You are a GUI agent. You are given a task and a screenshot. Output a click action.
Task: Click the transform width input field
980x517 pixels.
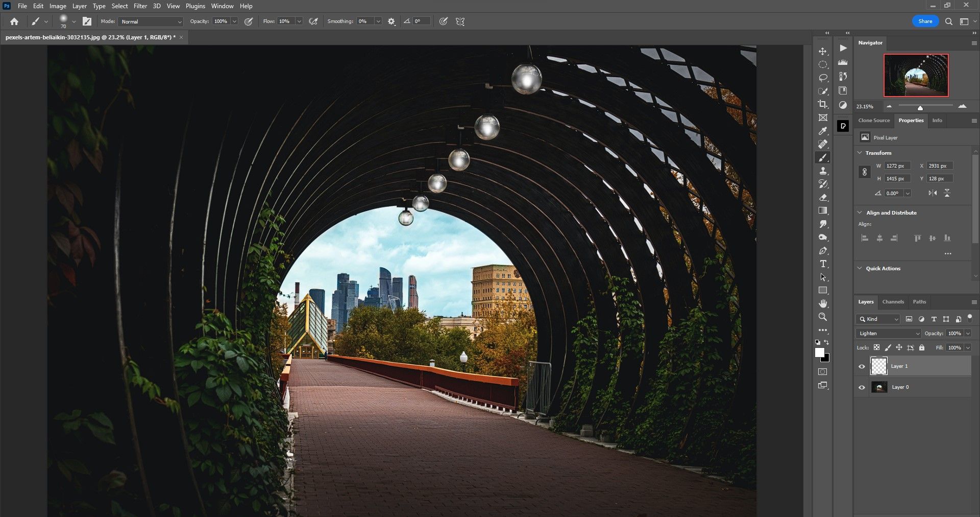897,166
